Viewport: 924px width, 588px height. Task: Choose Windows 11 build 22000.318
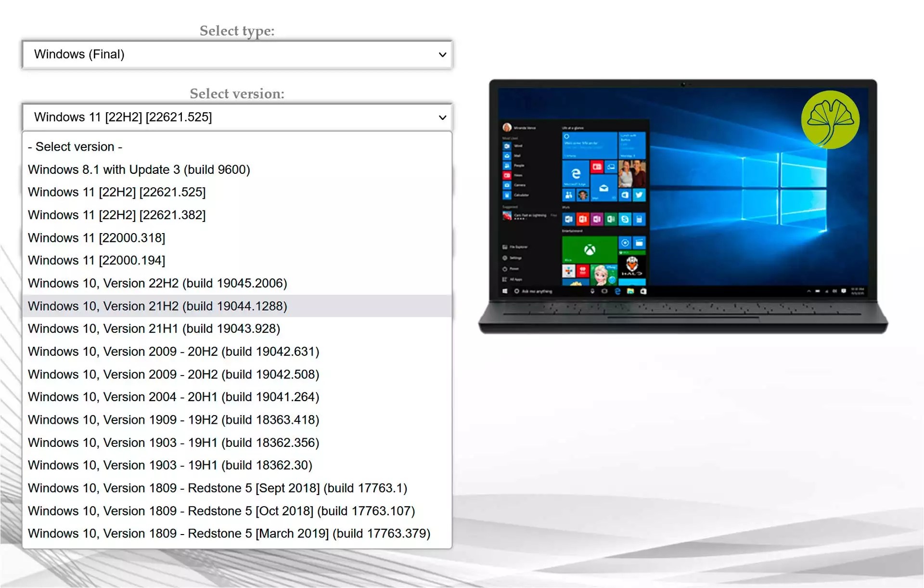97,238
